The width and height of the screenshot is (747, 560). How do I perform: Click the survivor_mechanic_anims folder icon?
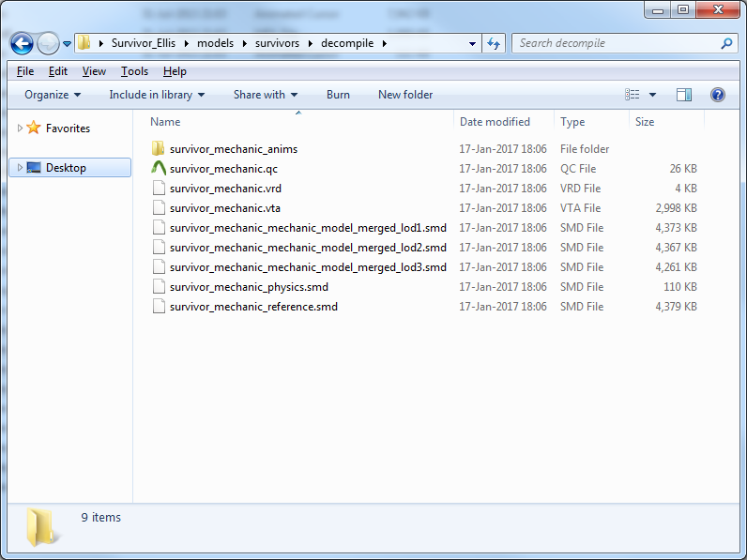(159, 148)
